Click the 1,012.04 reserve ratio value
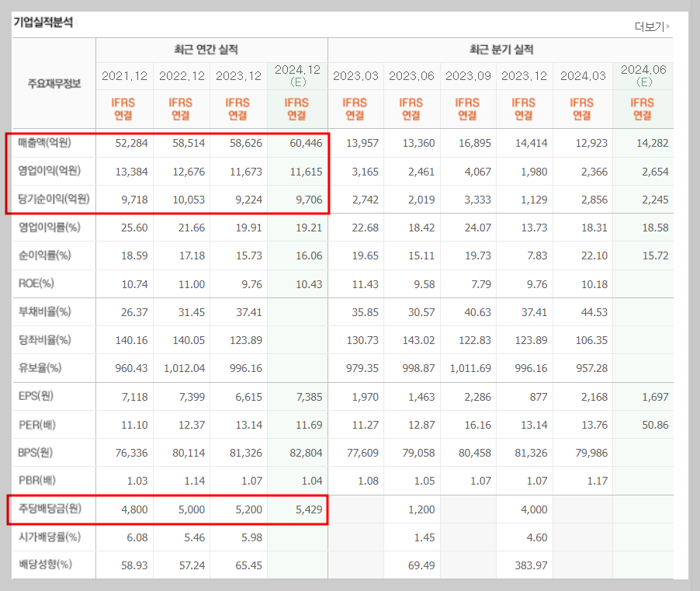 point(185,369)
